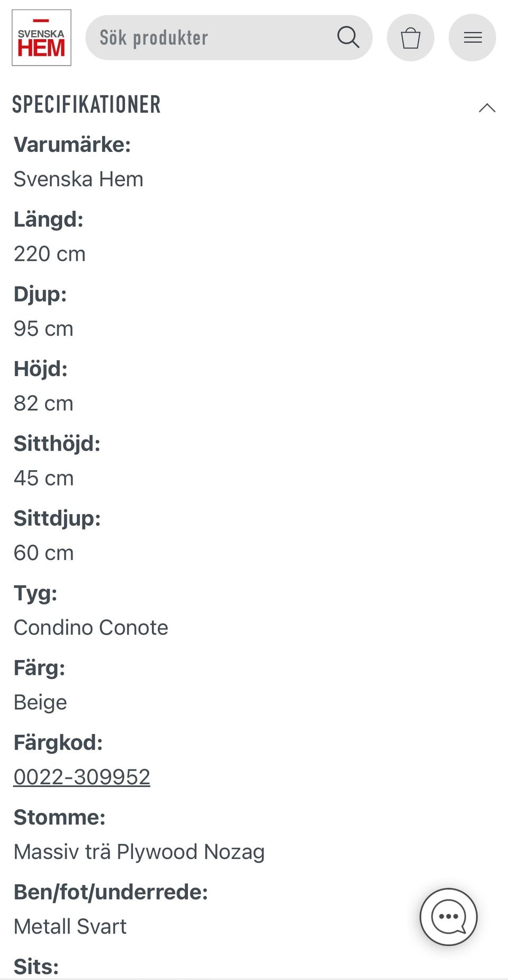The width and height of the screenshot is (508, 980).
Task: Click the "60 cm" seat depth value
Action: (44, 553)
